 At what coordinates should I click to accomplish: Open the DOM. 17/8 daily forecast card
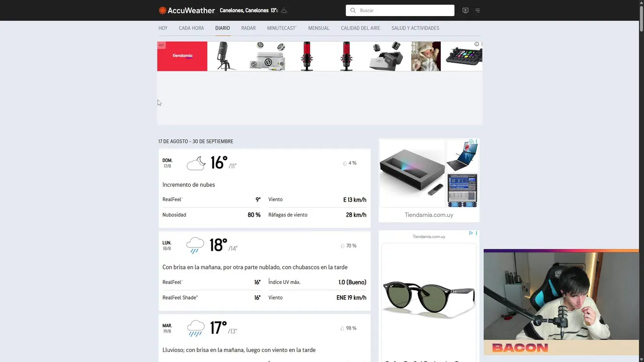(265, 189)
